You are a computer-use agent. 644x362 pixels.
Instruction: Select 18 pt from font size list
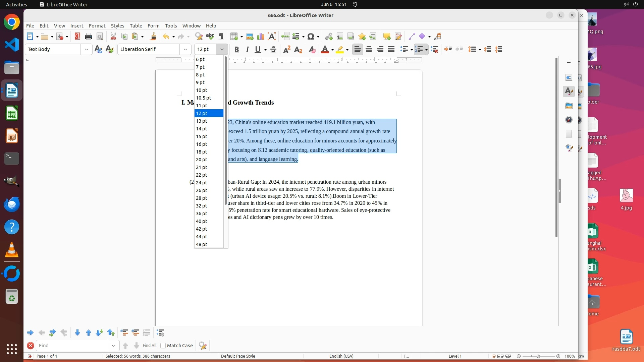click(202, 152)
